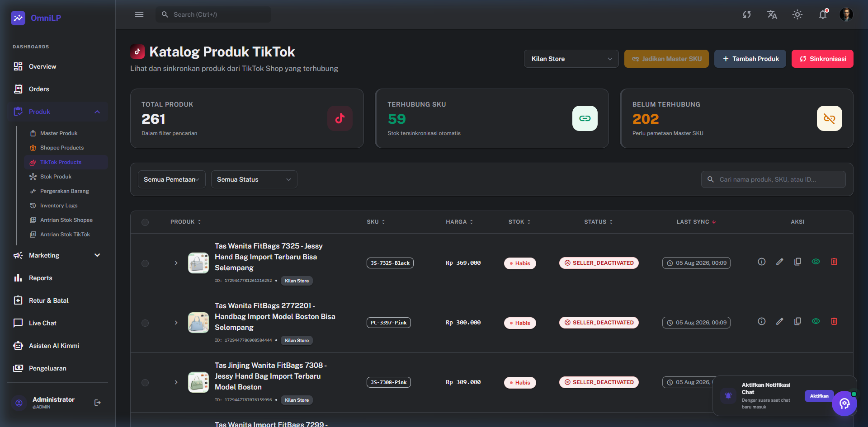Open Master Produk submenu item

tap(66, 133)
